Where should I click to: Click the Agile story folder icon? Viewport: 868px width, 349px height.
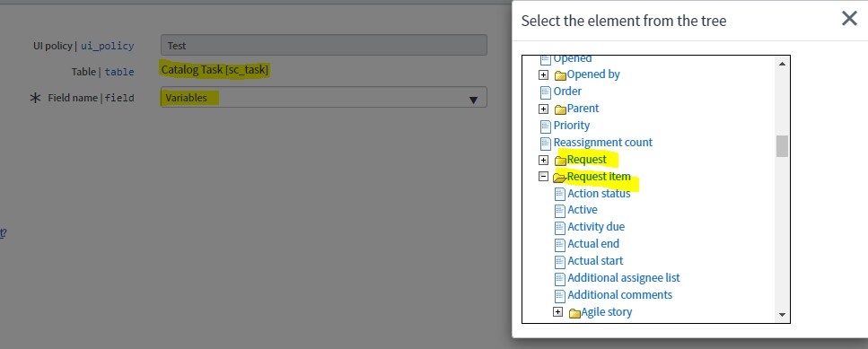574,313
